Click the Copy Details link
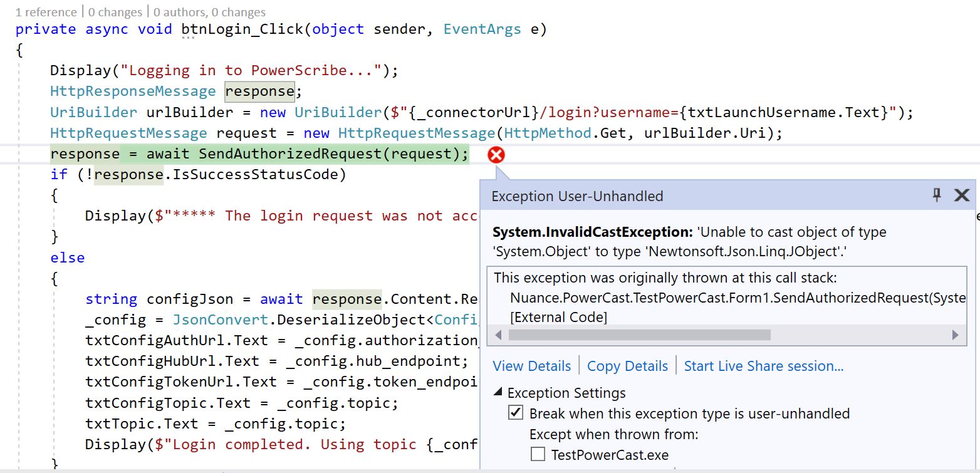980x473 pixels. pyautogui.click(x=627, y=366)
